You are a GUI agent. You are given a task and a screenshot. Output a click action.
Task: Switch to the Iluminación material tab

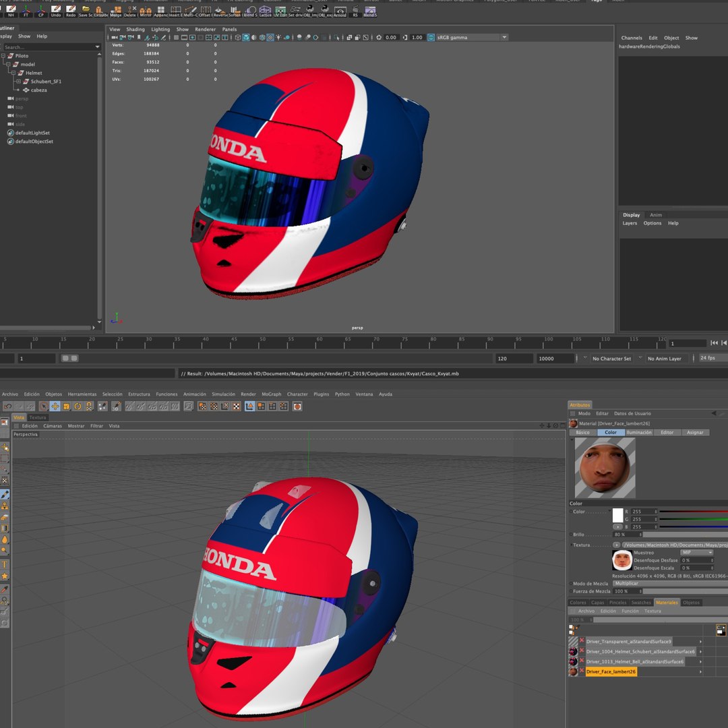click(x=639, y=432)
